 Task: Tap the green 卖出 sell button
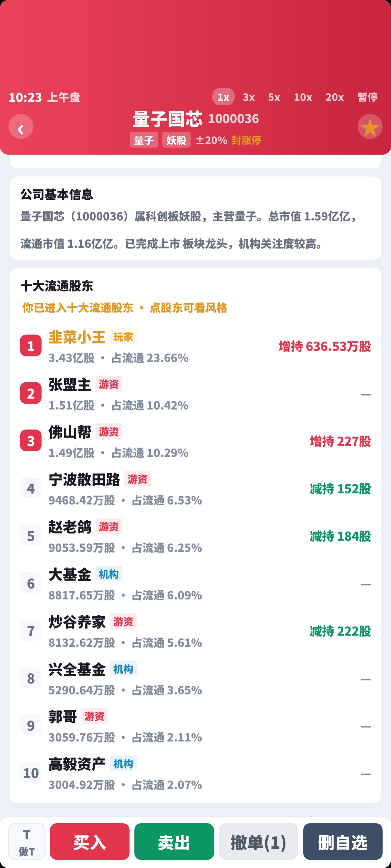[174, 841]
